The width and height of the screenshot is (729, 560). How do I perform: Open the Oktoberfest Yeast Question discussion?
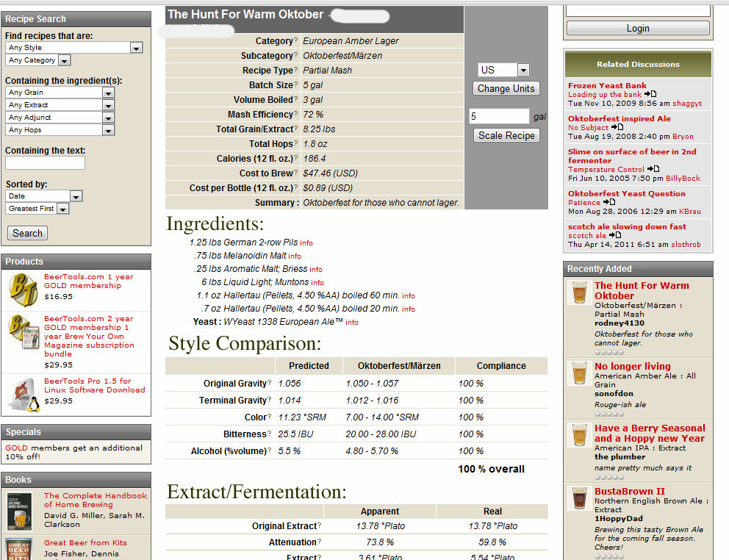[626, 194]
